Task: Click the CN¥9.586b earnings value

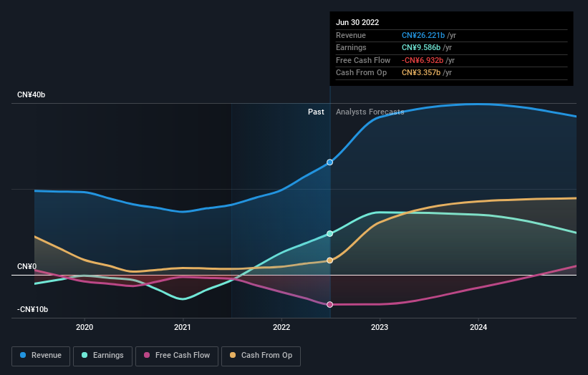Action: (421, 47)
